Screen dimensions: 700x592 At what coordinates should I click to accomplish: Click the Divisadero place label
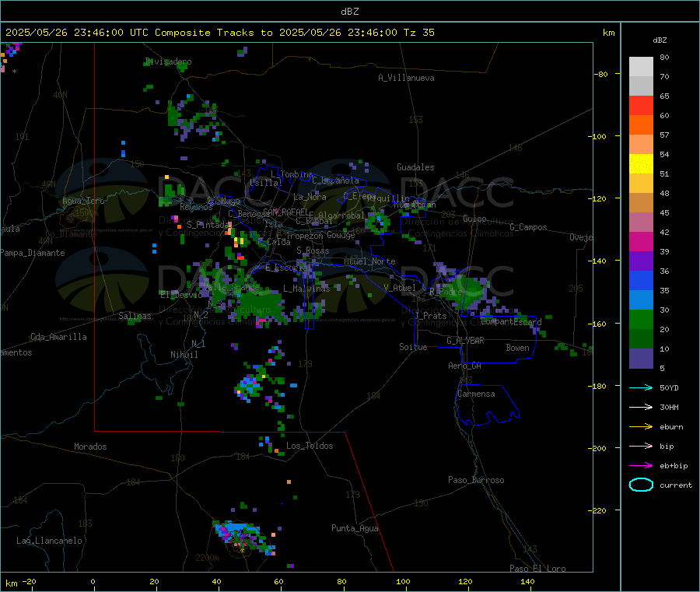[x=168, y=61]
